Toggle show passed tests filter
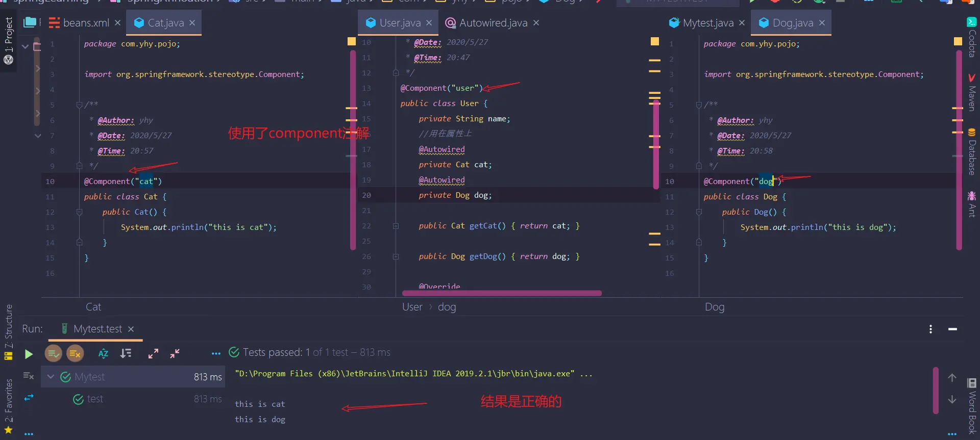Screen dimensions: 980x440 pyautogui.click(x=53, y=353)
